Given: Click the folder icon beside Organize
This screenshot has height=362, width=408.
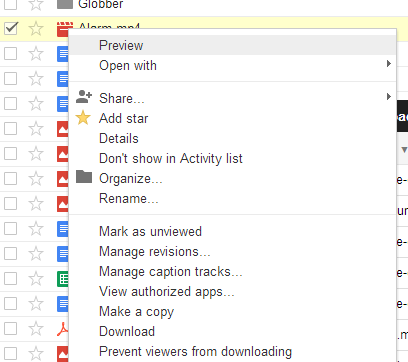Looking at the screenshot, I should 84,177.
